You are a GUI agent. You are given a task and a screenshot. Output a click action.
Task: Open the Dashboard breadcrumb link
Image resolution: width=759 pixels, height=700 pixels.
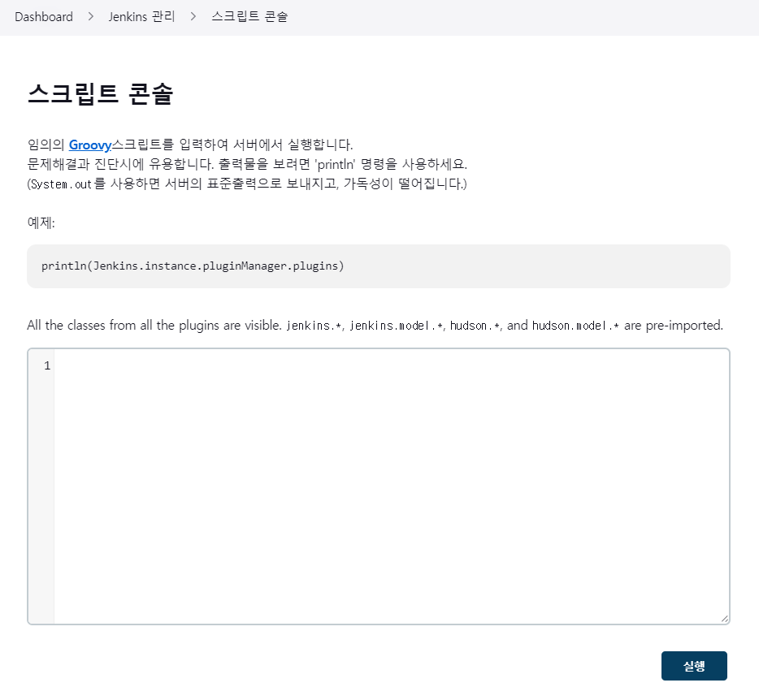44,17
